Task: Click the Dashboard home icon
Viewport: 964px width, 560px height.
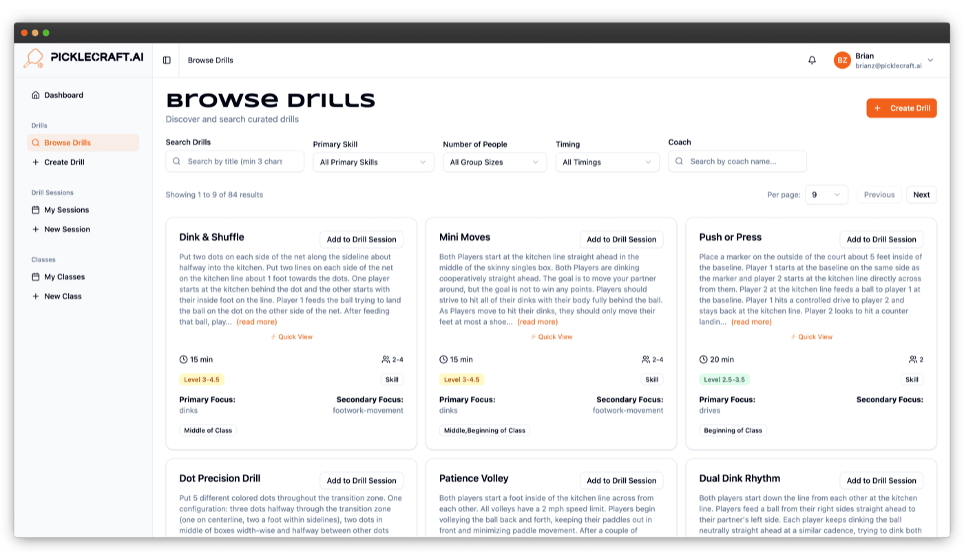Action: 36,96
